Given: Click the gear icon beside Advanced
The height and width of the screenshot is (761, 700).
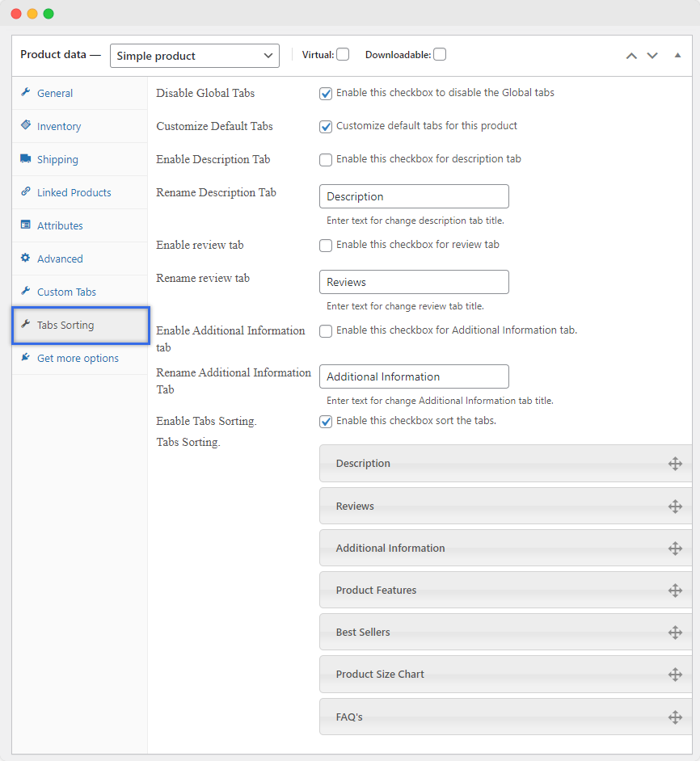Looking at the screenshot, I should 26,259.
